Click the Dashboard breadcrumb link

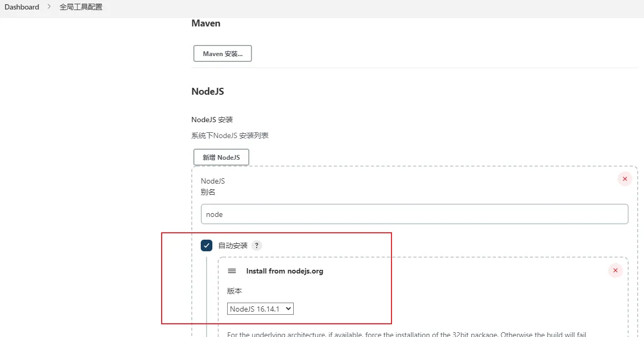click(22, 7)
